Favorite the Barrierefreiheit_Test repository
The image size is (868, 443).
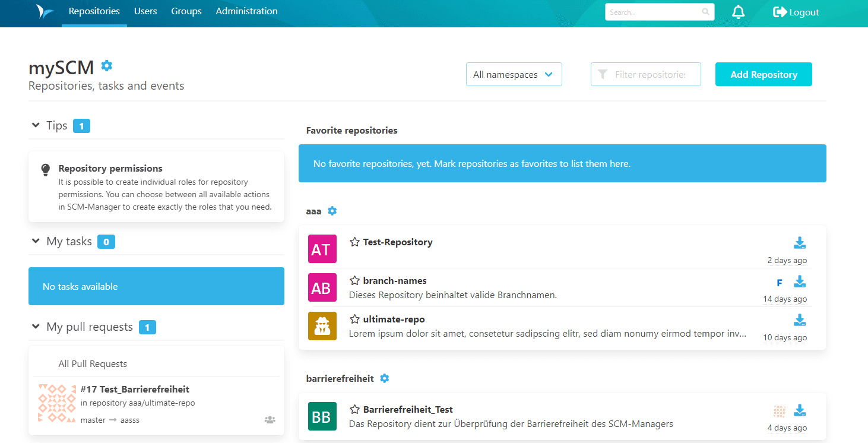354,409
